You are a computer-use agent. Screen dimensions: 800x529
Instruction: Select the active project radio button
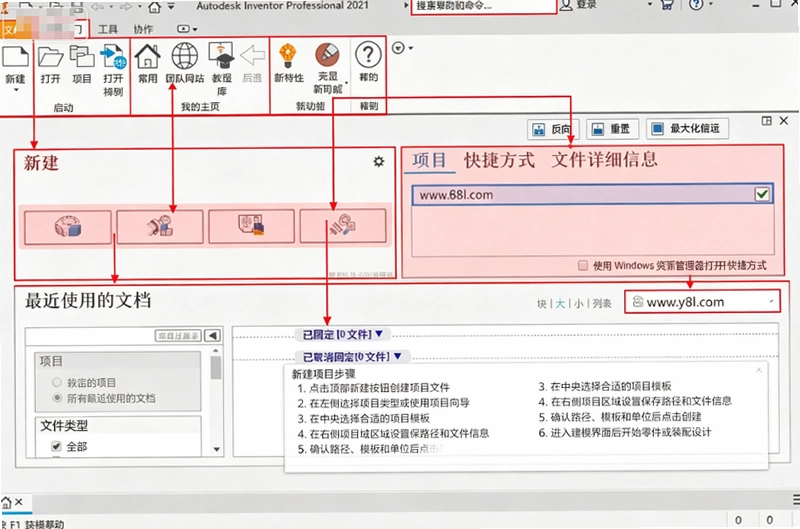[57, 382]
